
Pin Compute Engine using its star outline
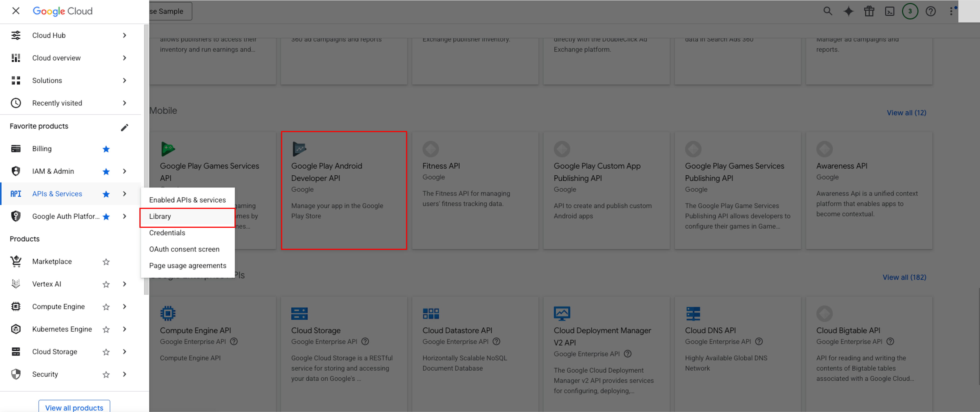106,307
